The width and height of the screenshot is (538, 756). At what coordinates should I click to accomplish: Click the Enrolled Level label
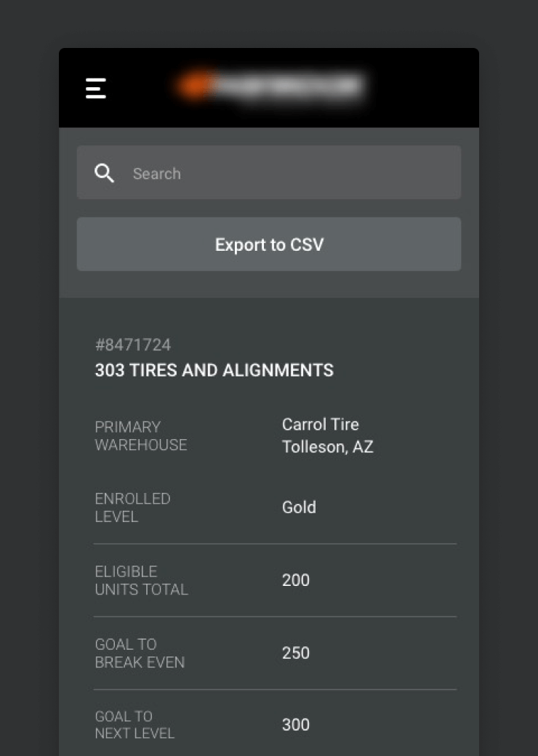(132, 507)
